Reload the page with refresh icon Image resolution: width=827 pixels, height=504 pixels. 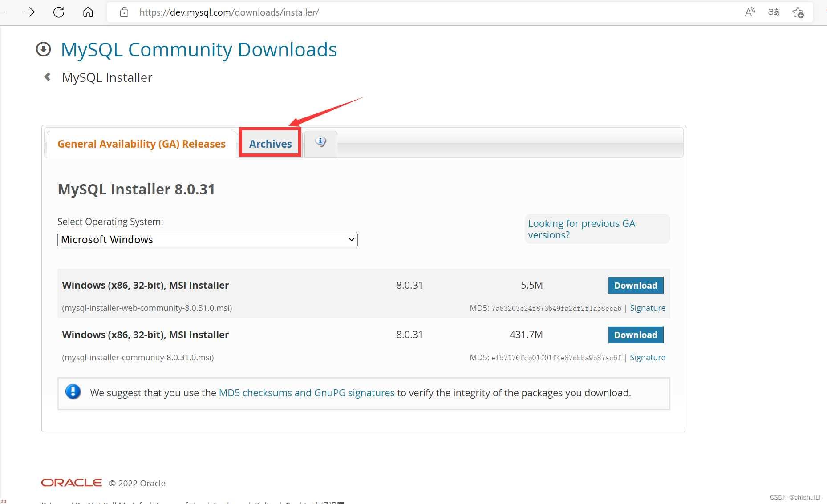tap(59, 12)
